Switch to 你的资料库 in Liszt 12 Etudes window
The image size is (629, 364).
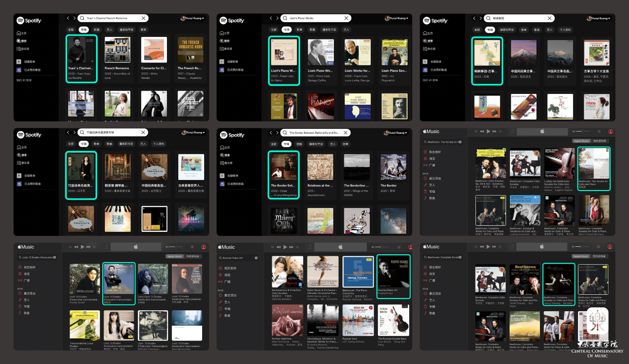tap(192, 256)
